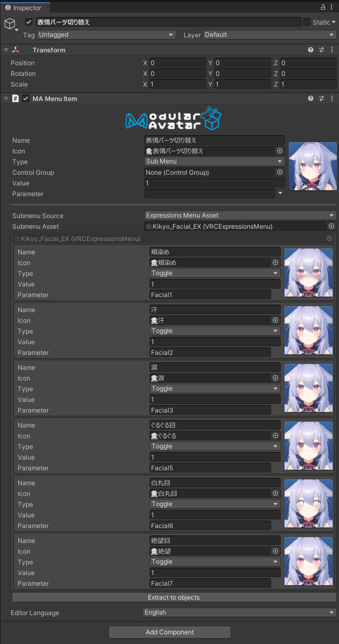The image size is (339, 644).
Task: Open icon picker for 汗 entry
Action: click(x=275, y=320)
